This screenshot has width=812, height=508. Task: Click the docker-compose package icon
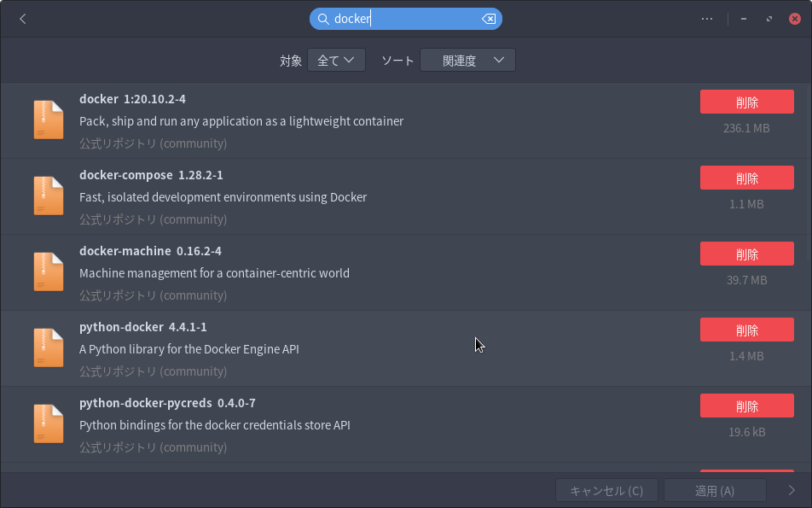49,196
